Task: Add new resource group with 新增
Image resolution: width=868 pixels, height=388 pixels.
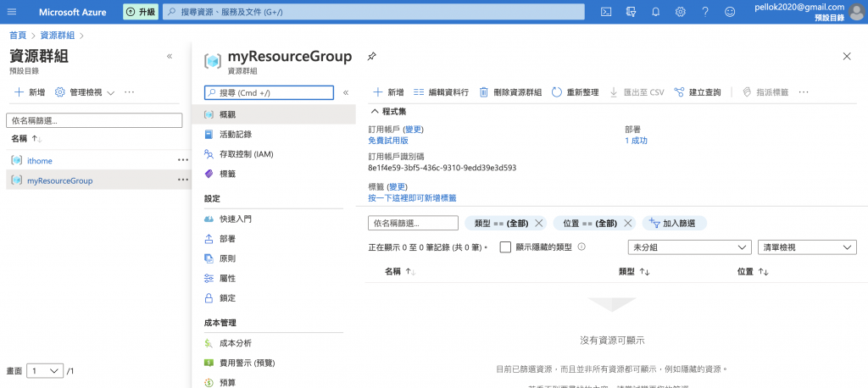Action: point(30,92)
